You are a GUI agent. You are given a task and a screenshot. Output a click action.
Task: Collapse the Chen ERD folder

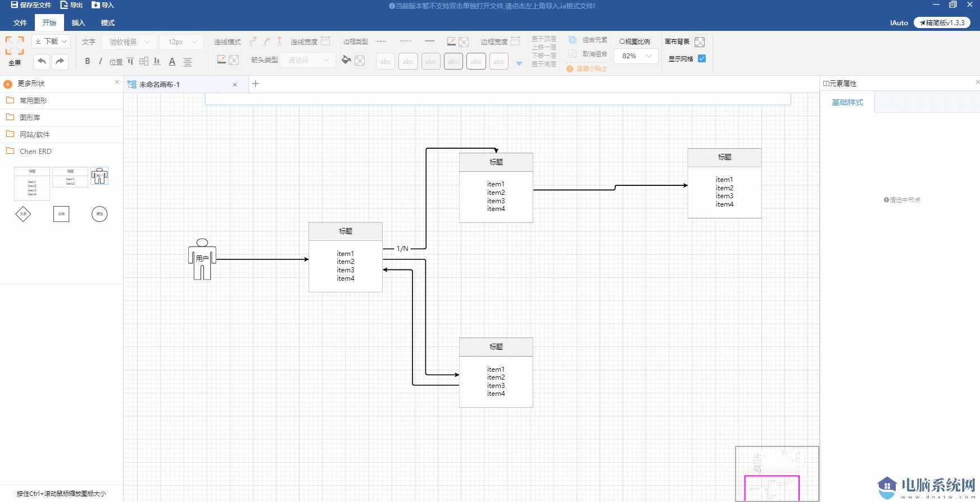coord(61,151)
